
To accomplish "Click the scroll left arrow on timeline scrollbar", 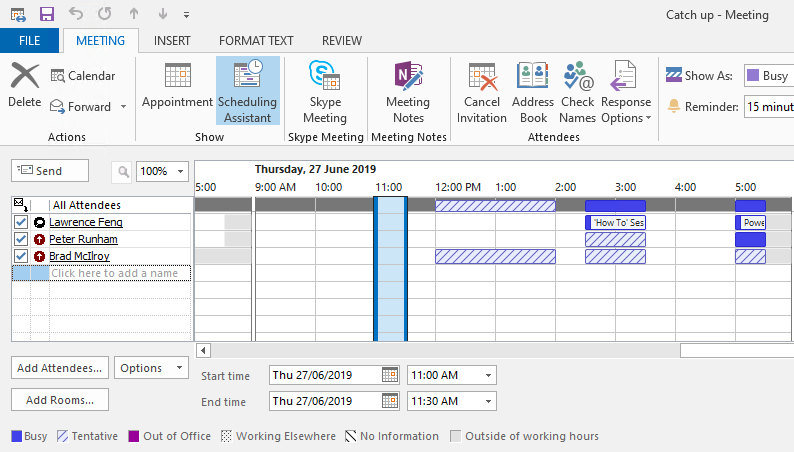I will point(203,350).
